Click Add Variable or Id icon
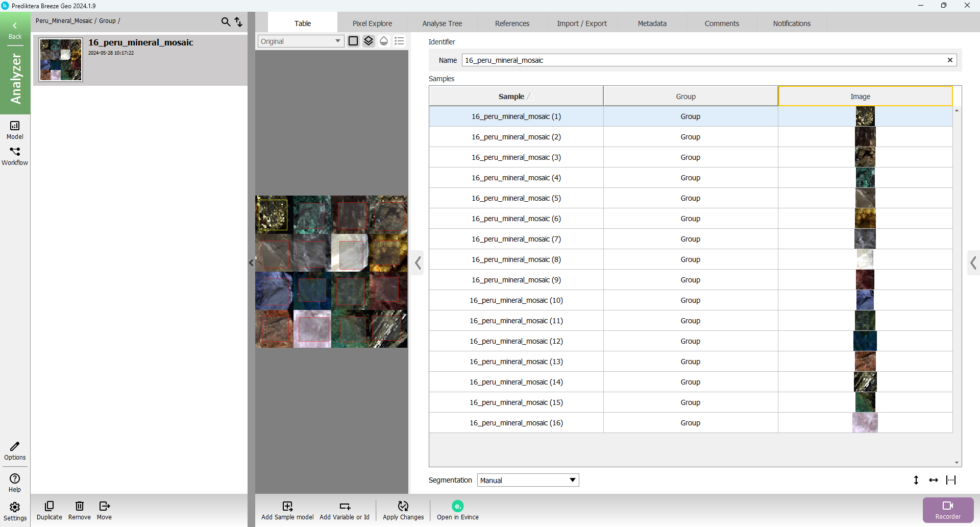980x527 pixels. [345, 506]
